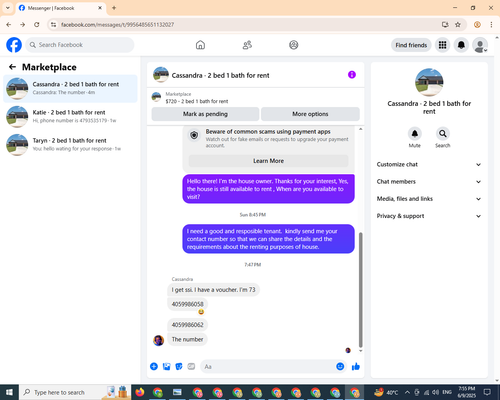Open the Friends icon in top navigation
The image size is (500, 400).
point(247,45)
